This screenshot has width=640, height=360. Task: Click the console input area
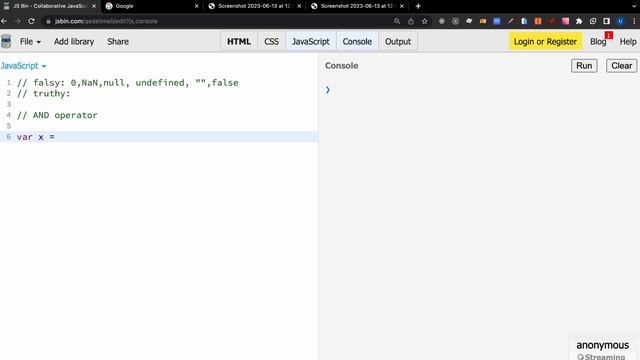[482, 90]
